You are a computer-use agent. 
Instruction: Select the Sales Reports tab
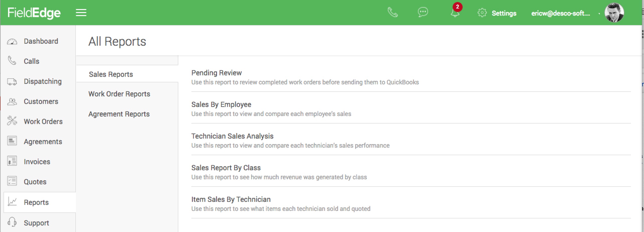pos(111,74)
